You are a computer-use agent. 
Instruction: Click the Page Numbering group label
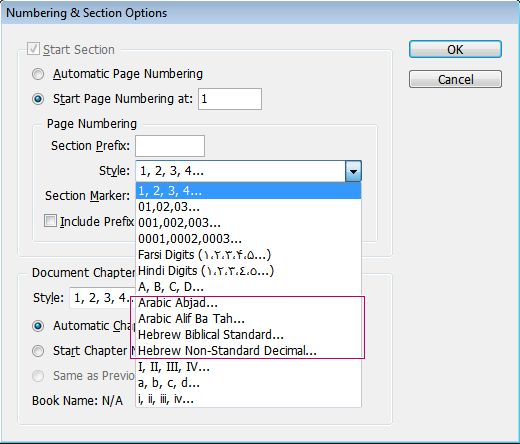[x=92, y=124]
